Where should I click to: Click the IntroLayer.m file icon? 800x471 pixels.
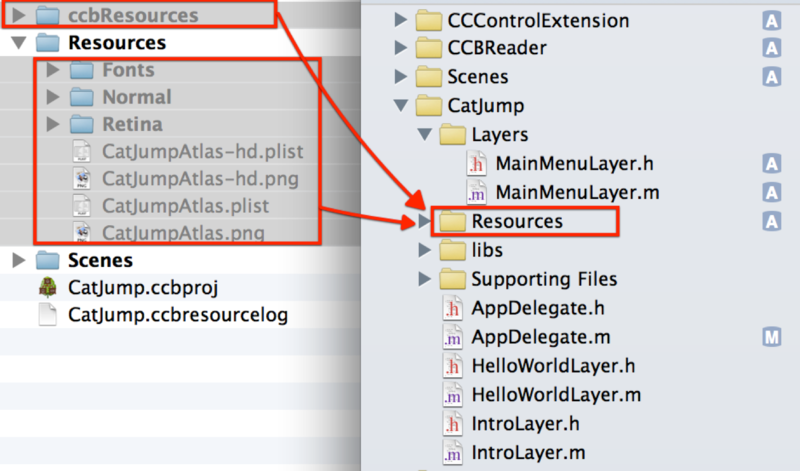453,453
